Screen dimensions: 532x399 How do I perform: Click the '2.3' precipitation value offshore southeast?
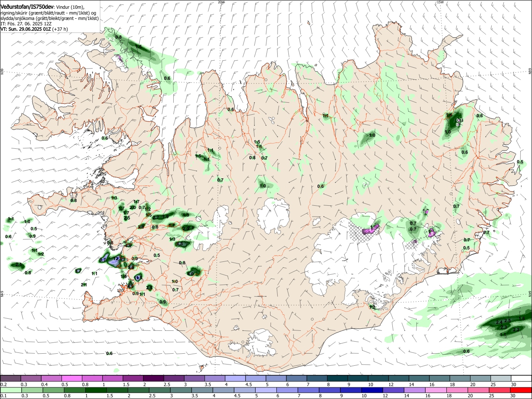coord(504,328)
